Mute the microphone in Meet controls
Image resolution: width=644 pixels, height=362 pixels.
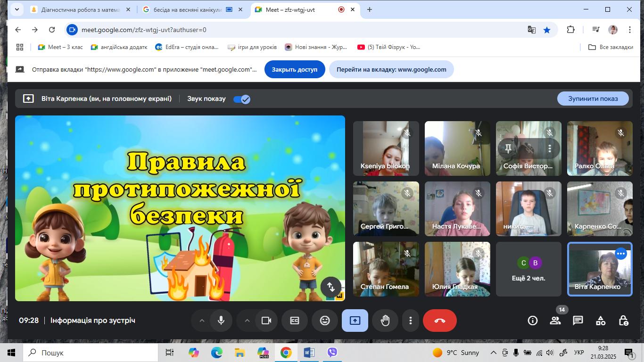pos(221,321)
